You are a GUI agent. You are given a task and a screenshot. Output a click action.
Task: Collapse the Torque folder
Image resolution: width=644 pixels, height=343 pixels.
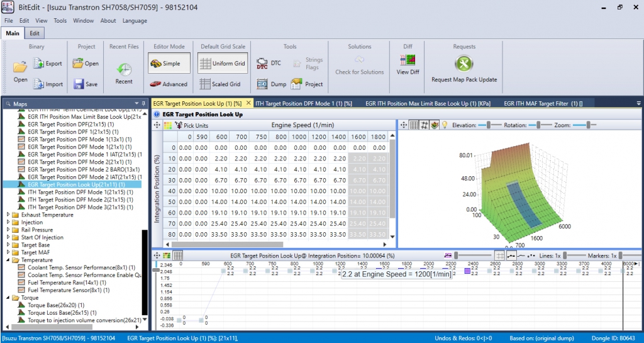tap(8, 298)
